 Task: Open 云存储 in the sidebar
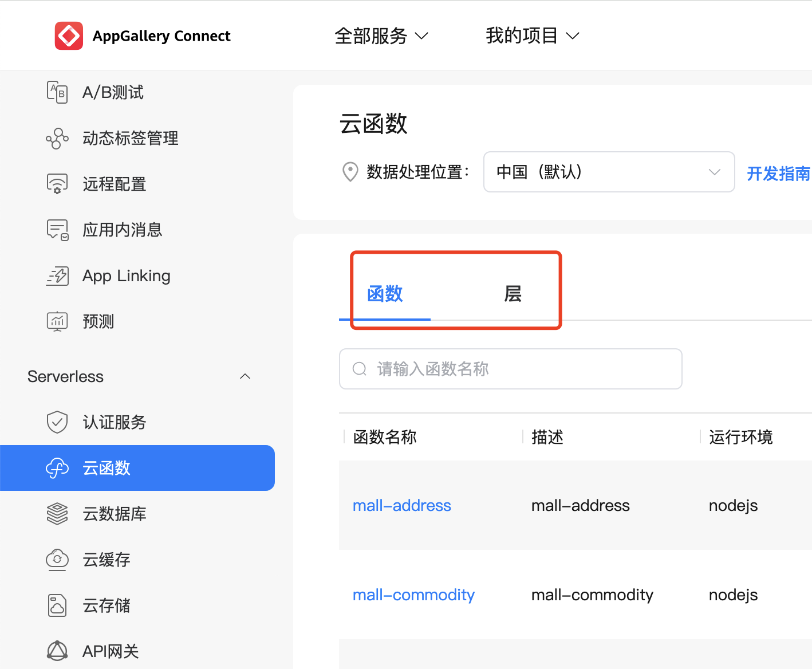click(107, 605)
